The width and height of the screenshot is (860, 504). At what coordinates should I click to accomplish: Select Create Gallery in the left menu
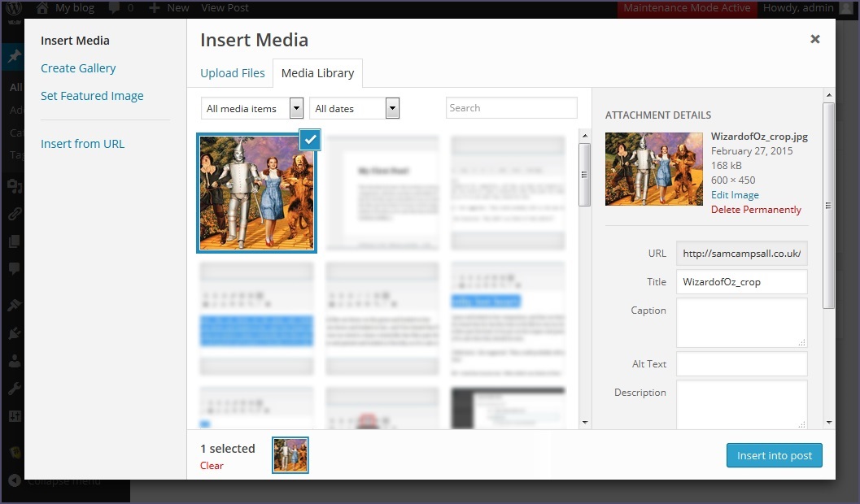[78, 68]
